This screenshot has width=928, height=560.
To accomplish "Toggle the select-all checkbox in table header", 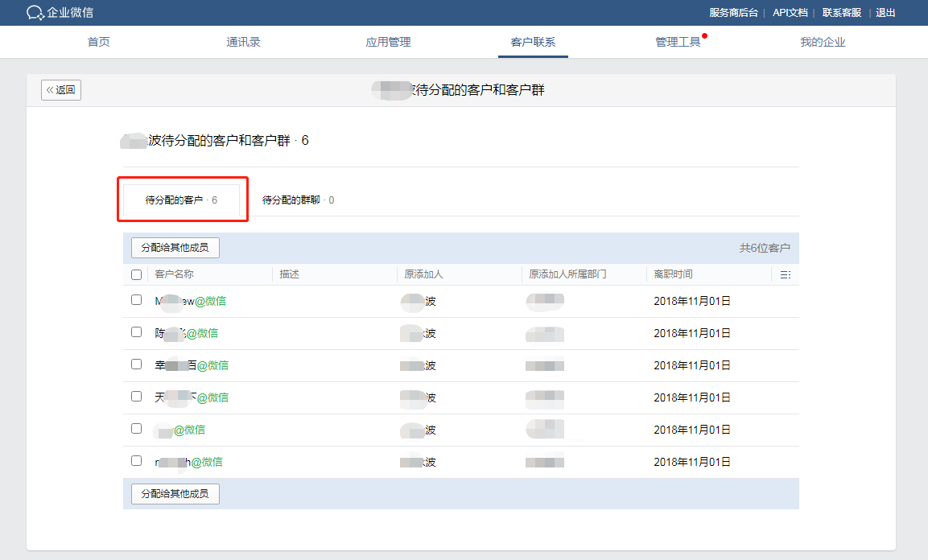I will 136,274.
